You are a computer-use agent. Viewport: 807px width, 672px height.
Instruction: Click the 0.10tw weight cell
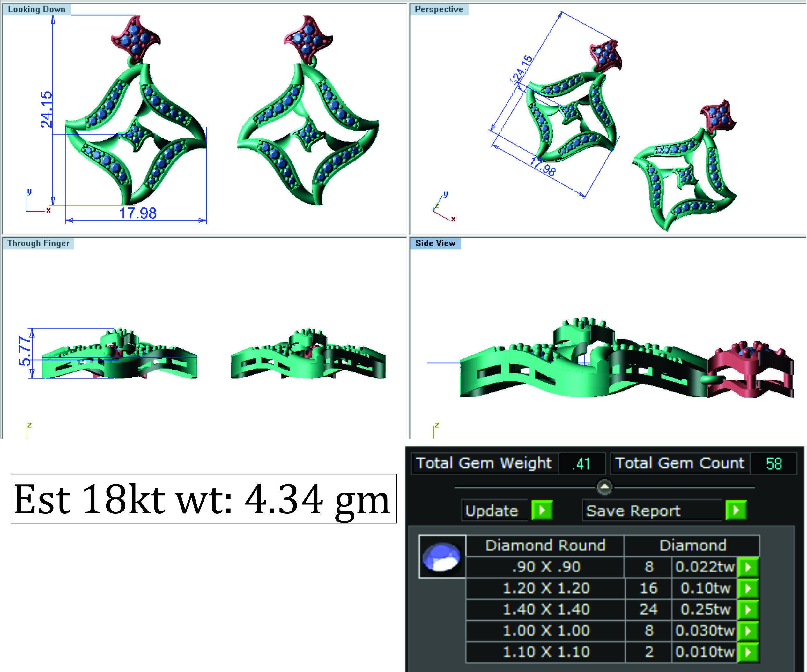[705, 588]
